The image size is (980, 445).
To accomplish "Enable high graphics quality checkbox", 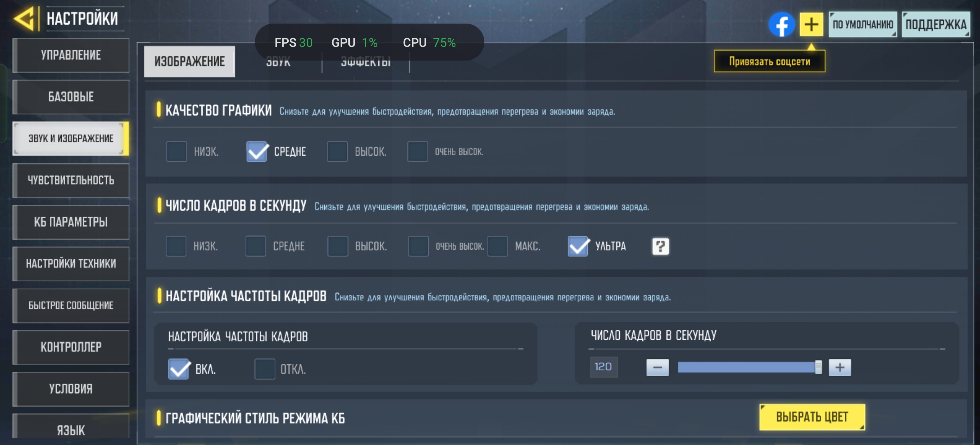I will click(x=337, y=152).
